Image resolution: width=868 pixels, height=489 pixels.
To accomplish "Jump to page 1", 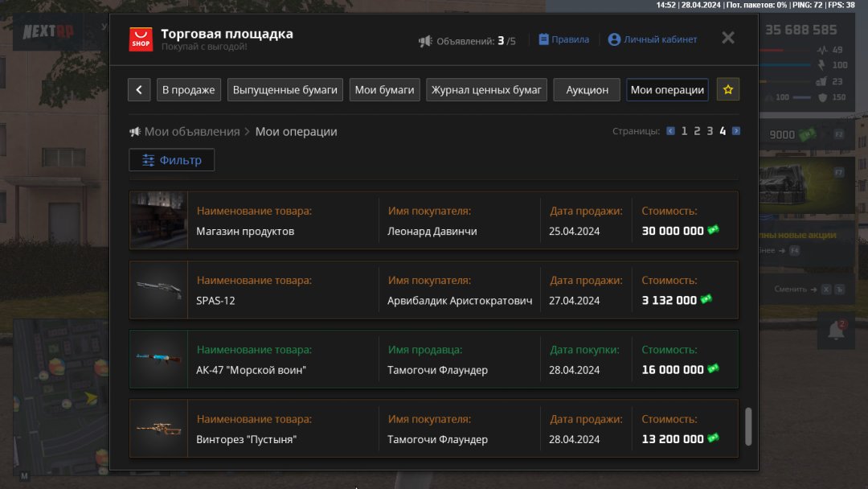I will [684, 131].
